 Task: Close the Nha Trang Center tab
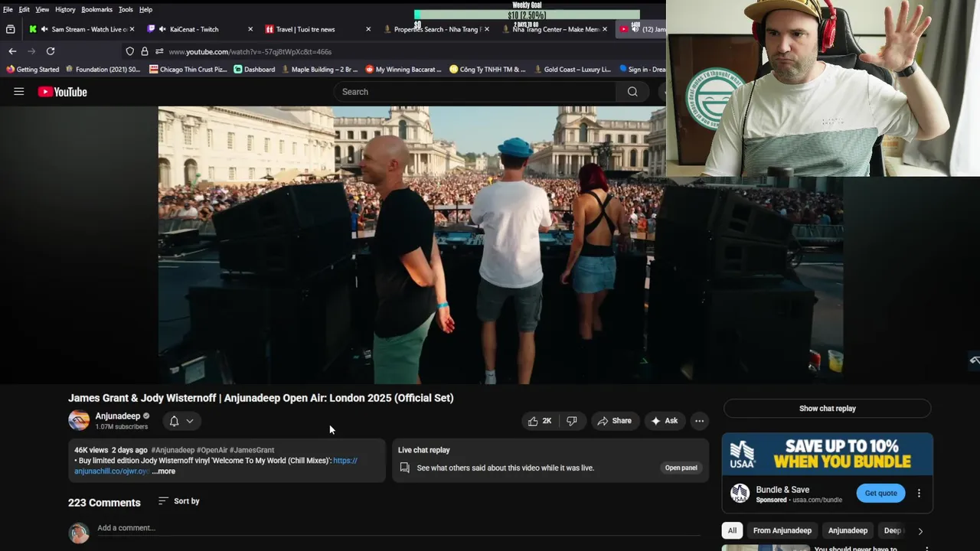click(x=605, y=29)
